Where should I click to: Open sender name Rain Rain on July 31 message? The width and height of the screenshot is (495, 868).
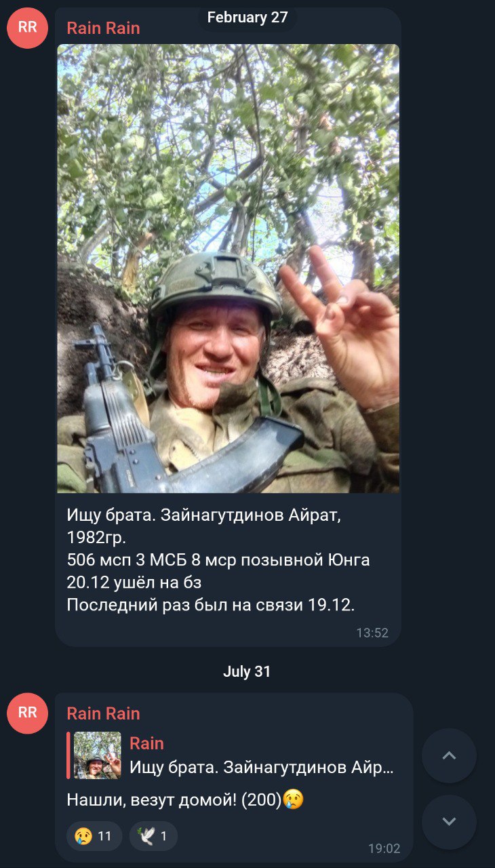(103, 713)
